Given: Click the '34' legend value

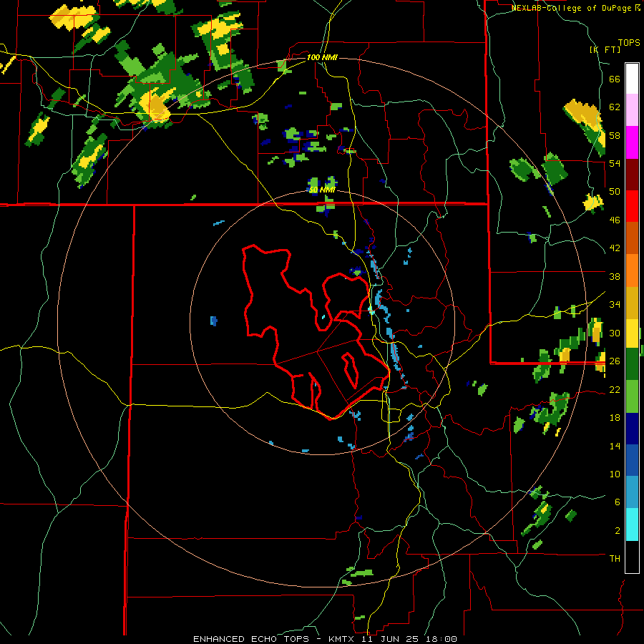Looking at the screenshot, I should 615,305.
